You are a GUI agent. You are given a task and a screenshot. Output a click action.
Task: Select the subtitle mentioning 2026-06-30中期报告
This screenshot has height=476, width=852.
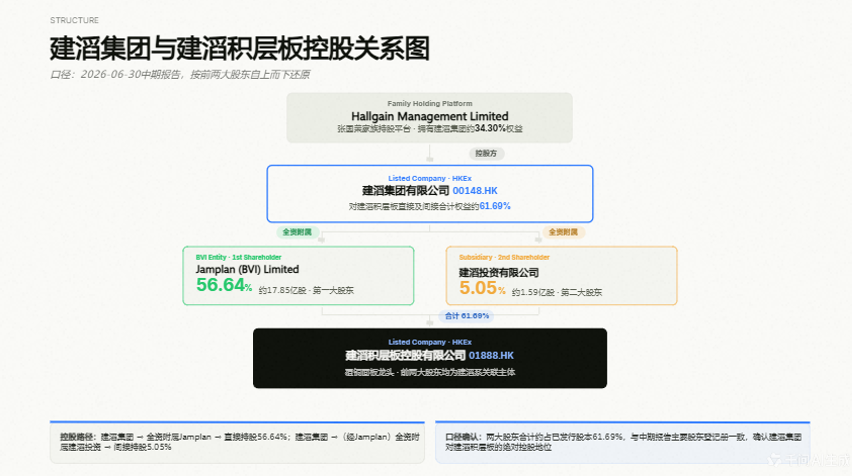[180, 74]
